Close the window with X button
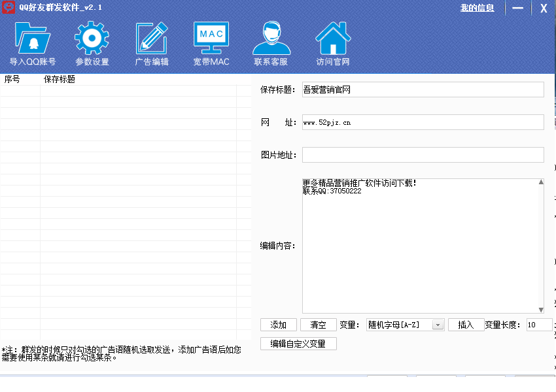 click(x=544, y=8)
